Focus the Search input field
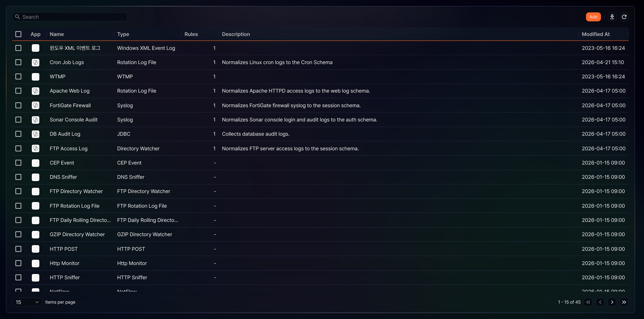Image resolution: width=644 pixels, height=319 pixels. coord(70,17)
